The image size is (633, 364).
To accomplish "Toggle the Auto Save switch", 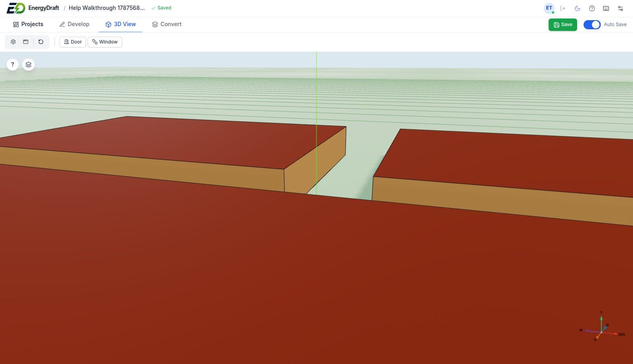I will tap(592, 25).
